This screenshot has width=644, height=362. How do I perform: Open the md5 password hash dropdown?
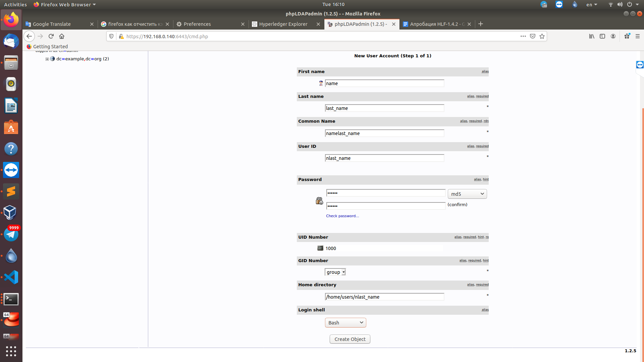coord(467,194)
